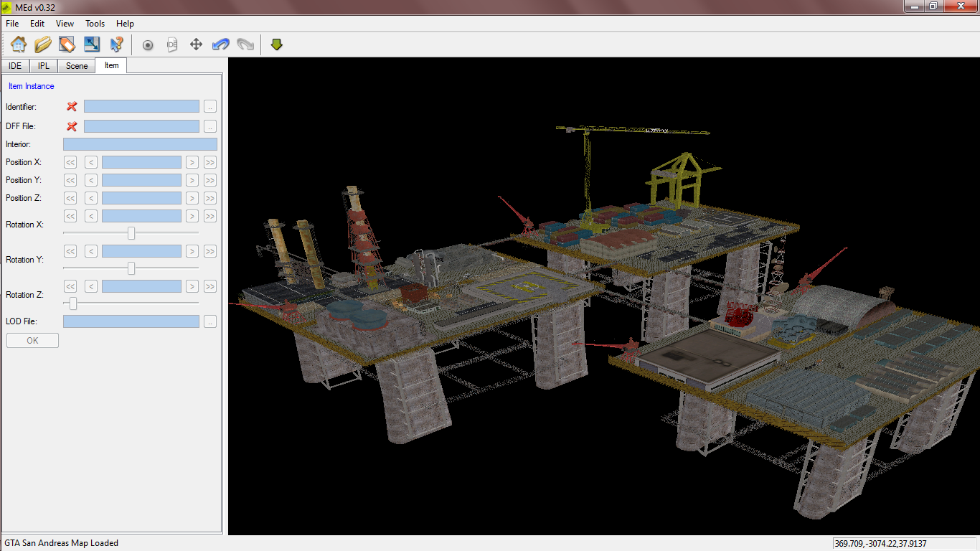
Task: Click the IDE document toolbar icon
Action: coord(171,44)
